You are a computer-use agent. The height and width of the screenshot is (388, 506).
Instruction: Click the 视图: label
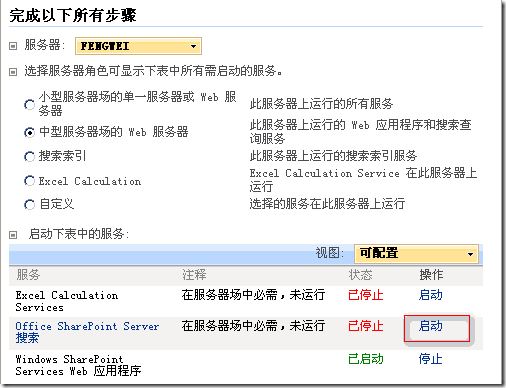point(330,253)
